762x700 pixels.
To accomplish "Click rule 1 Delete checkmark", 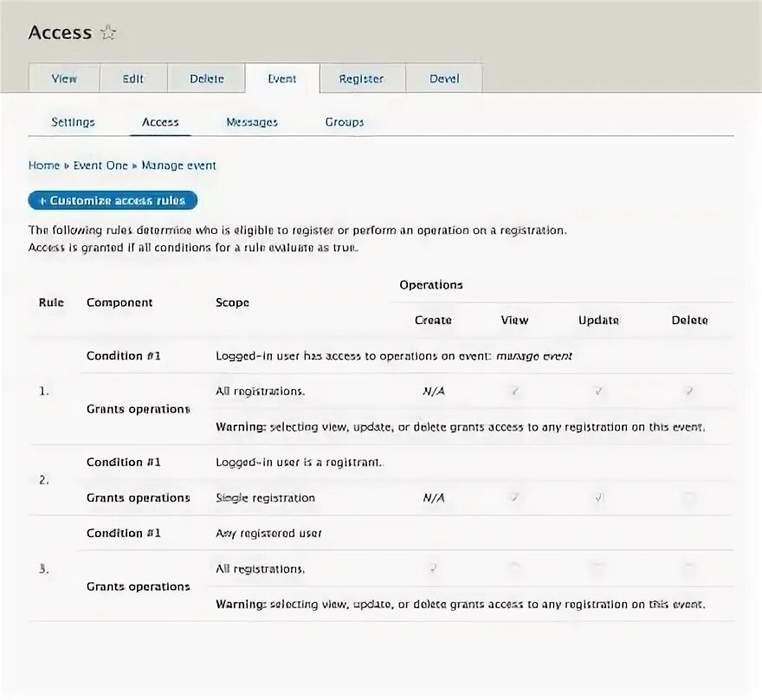I will tap(689, 391).
